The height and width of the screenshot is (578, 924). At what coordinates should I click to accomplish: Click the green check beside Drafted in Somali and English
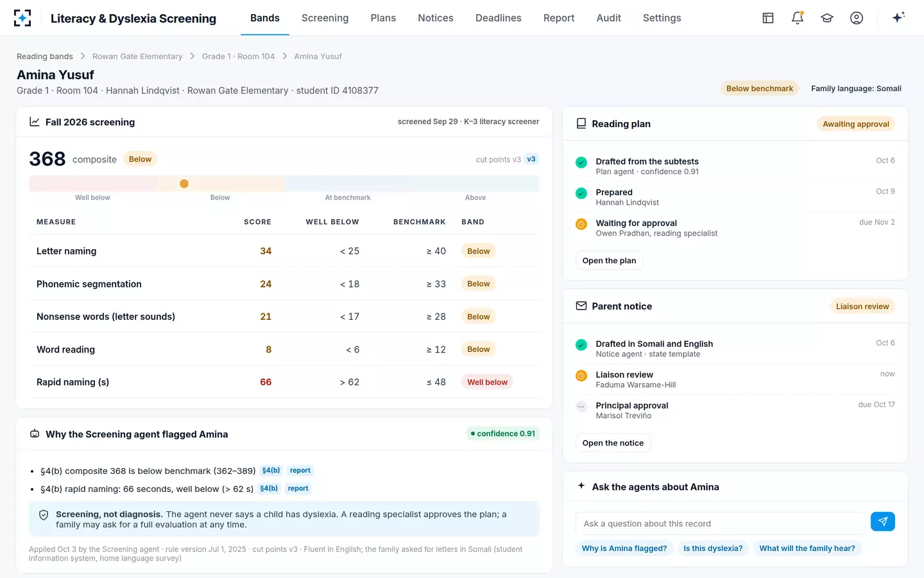[x=581, y=345]
